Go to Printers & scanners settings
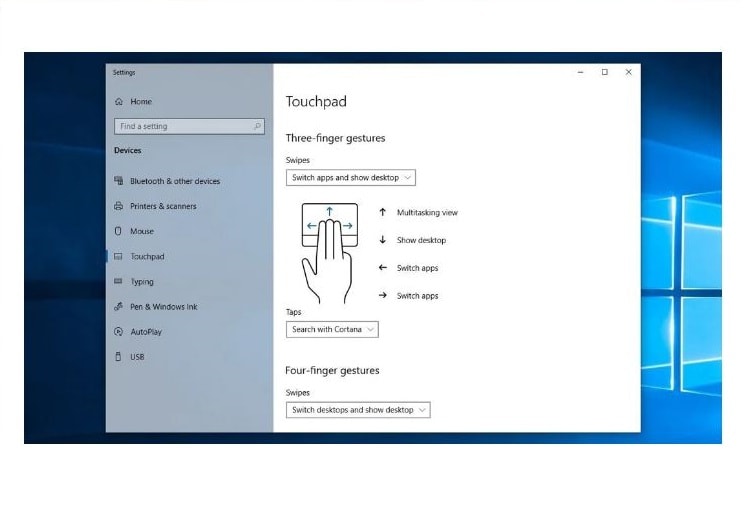The height and width of the screenshot is (514, 750). point(163,206)
